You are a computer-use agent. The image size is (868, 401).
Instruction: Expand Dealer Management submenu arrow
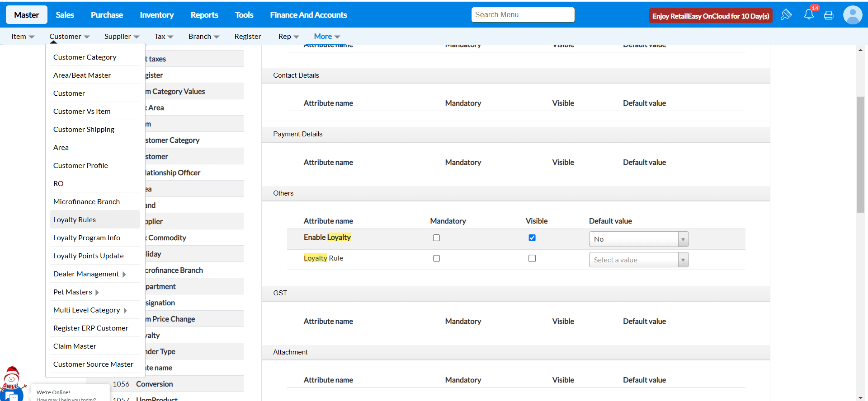click(124, 274)
